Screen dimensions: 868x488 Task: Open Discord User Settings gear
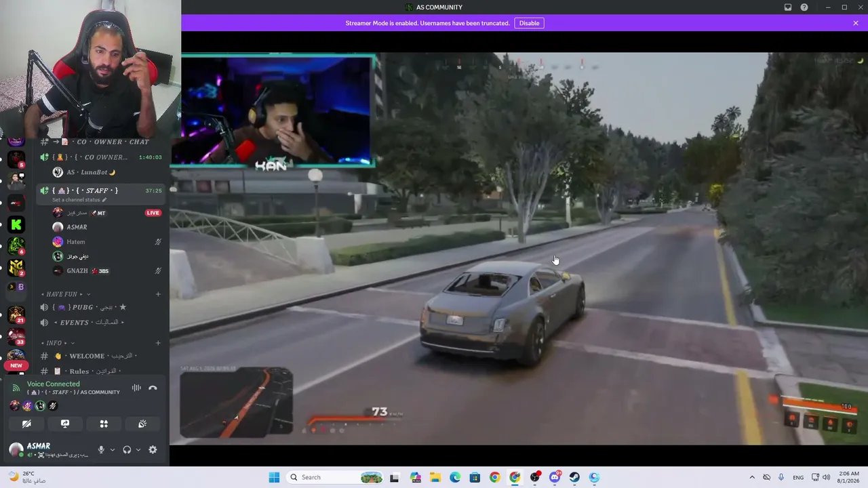pyautogui.click(x=153, y=449)
